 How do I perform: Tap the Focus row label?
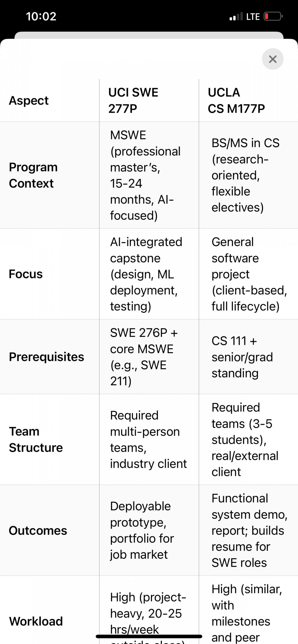(26, 274)
